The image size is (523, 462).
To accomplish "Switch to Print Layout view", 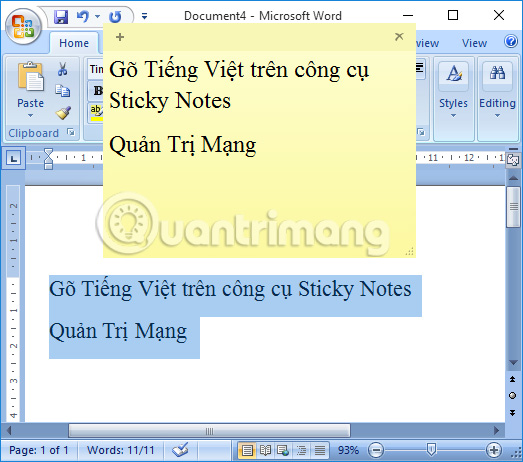I will [247, 451].
